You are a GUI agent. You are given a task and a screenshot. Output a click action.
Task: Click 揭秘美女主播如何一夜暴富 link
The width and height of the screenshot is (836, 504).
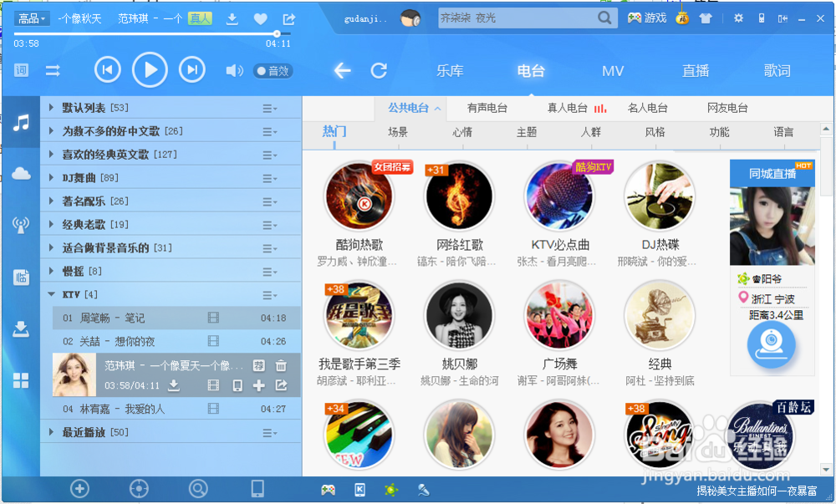(757, 491)
